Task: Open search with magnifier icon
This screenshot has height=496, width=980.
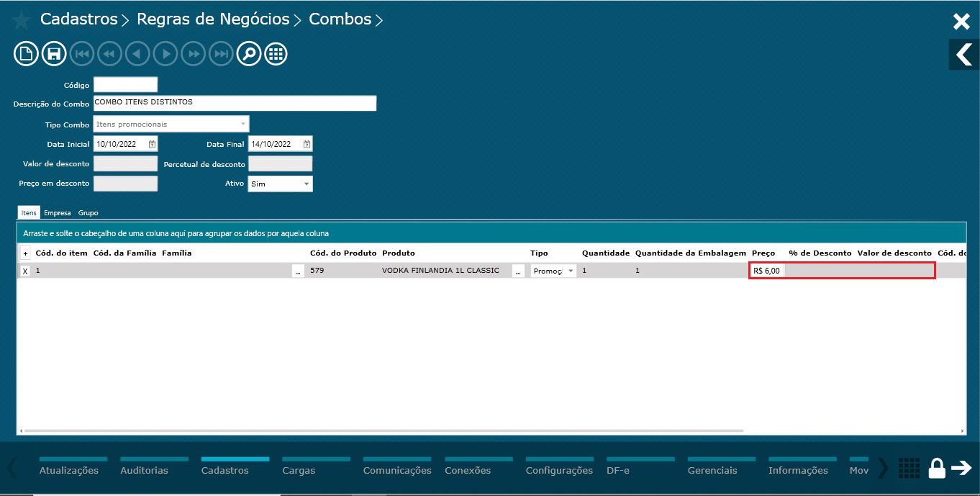Action: pyautogui.click(x=249, y=54)
